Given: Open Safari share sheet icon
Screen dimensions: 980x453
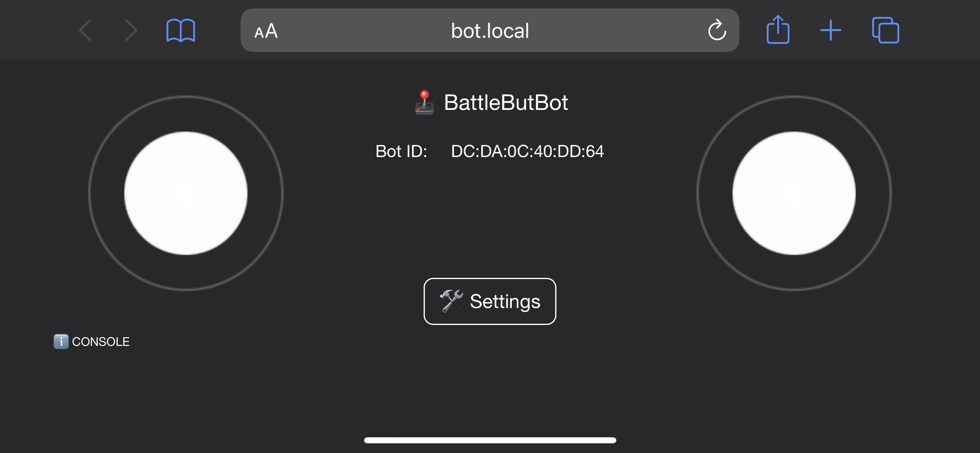Looking at the screenshot, I should point(777,29).
